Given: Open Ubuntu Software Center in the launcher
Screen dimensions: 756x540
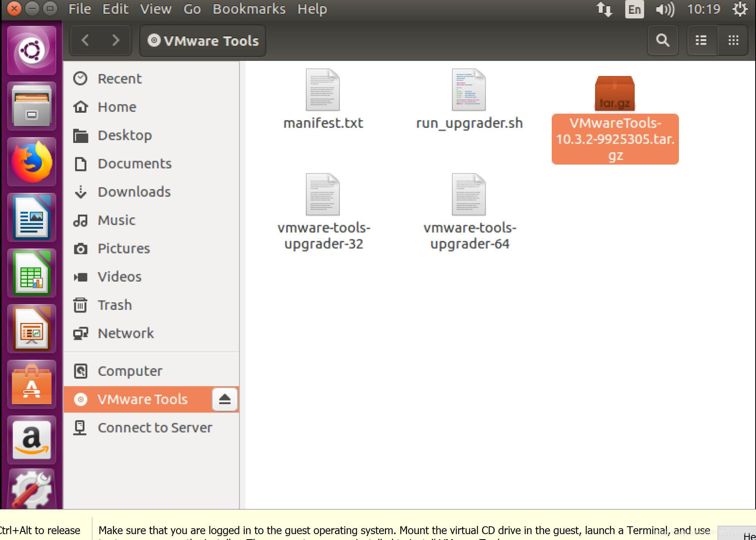Looking at the screenshot, I should [x=31, y=385].
